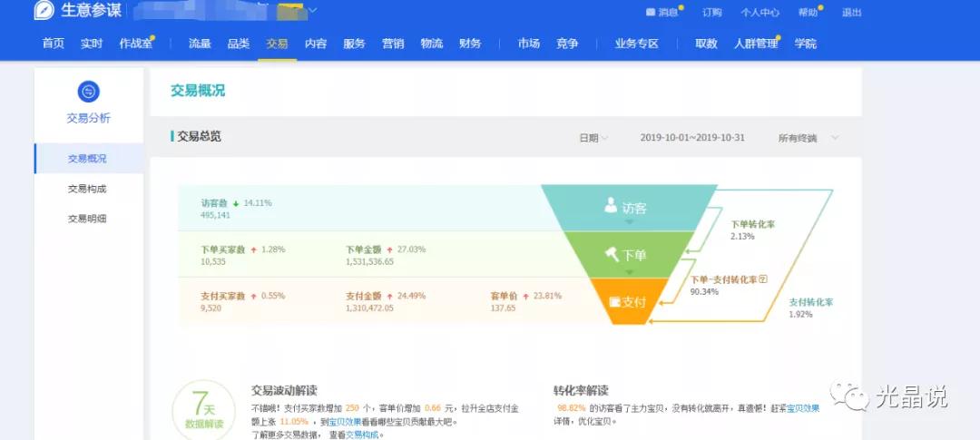Click the 下单 gavel icon in funnel

coord(612,254)
